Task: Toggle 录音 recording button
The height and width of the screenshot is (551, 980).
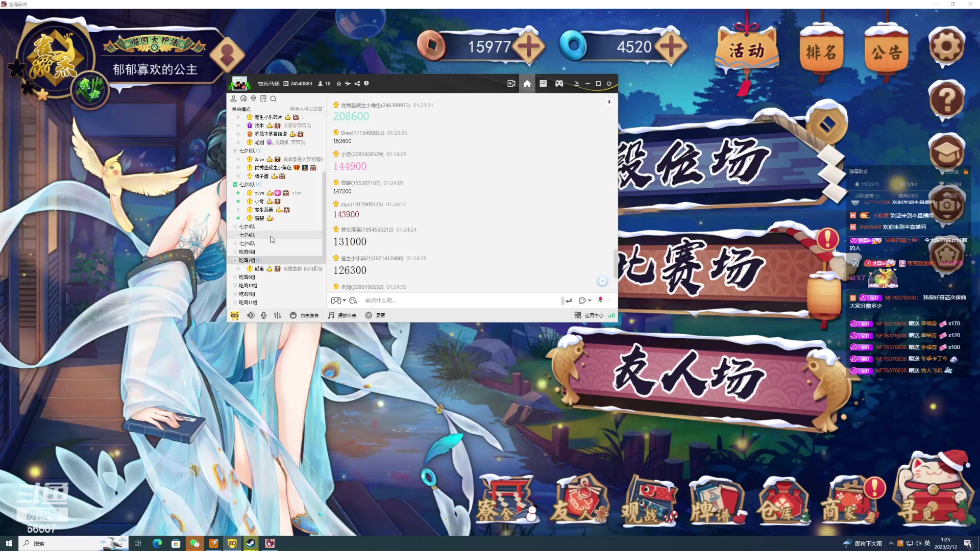Action: (x=375, y=316)
